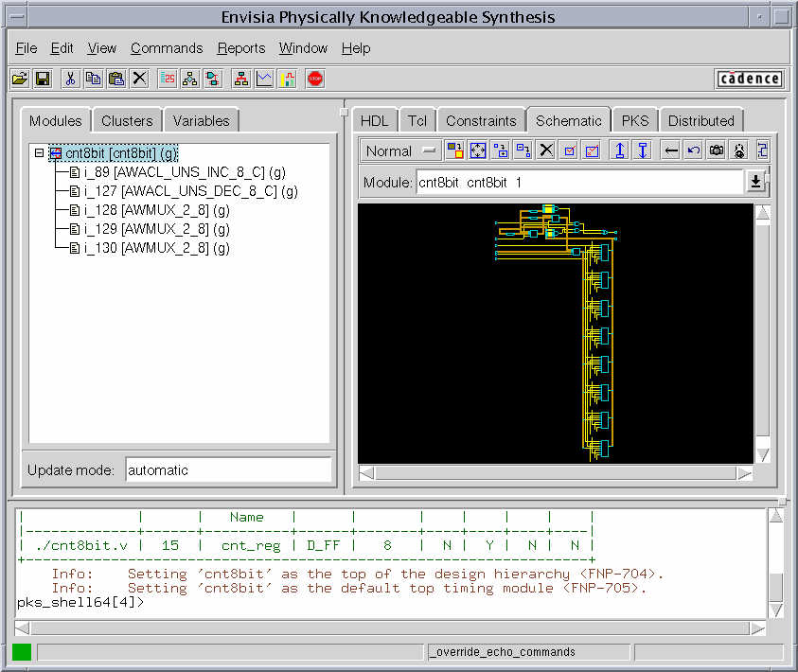The height and width of the screenshot is (672, 798).
Task: Switch to the Clusters tab
Action: pyautogui.click(x=127, y=121)
